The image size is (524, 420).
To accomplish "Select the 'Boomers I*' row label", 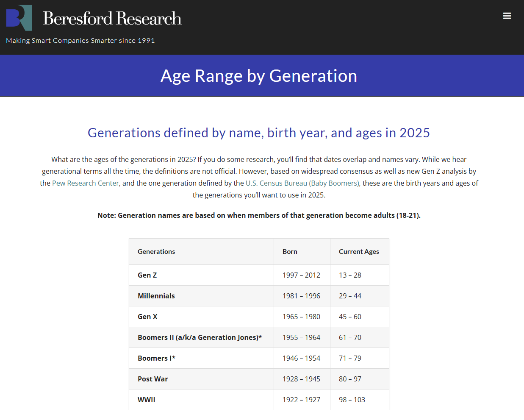I will pyautogui.click(x=156, y=358).
